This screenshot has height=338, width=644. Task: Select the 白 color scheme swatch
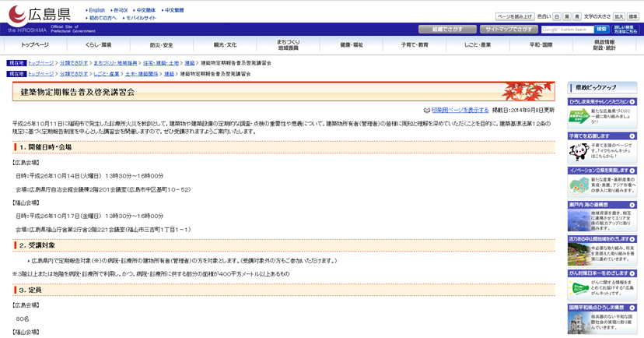pos(557,17)
